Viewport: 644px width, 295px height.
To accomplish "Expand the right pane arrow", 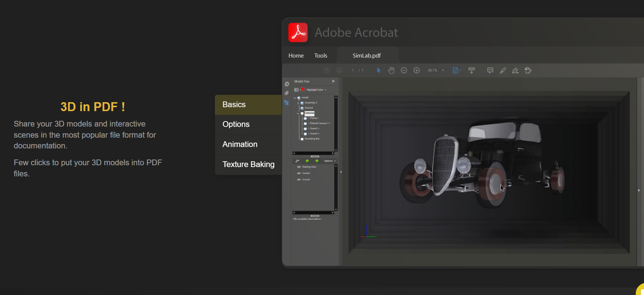I will pos(639,190).
